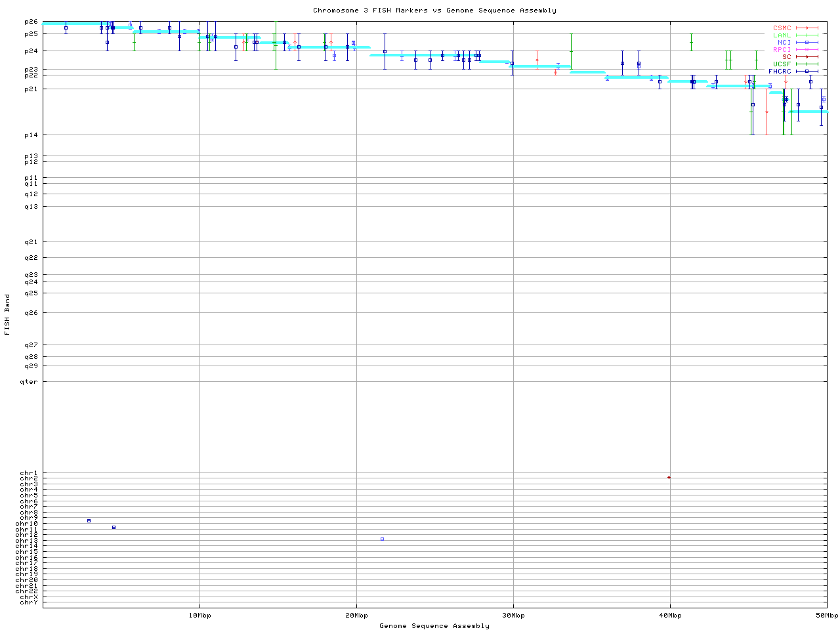The width and height of the screenshot is (840, 630).
Task: Select the RPCI legend label
Action: tap(782, 50)
